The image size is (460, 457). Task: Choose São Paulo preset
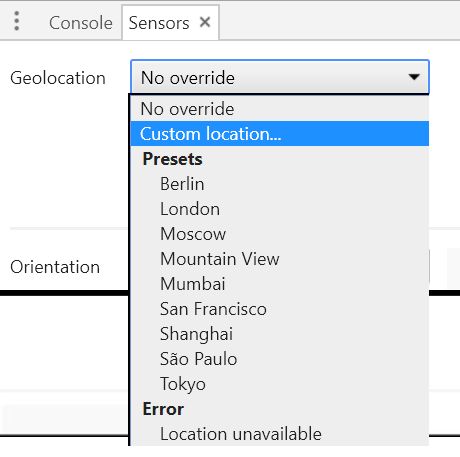coord(280,359)
